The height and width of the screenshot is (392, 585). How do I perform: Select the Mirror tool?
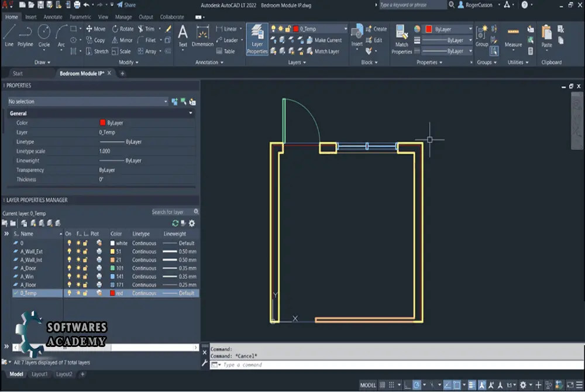[122, 40]
